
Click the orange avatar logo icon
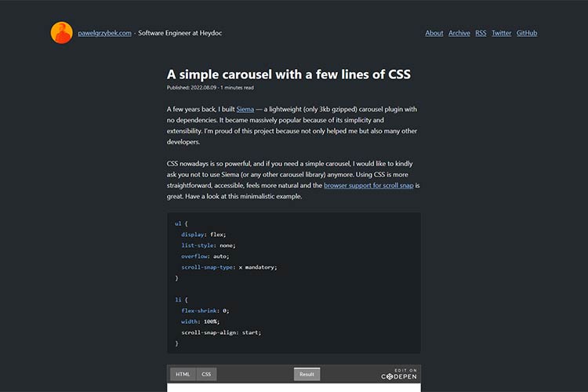click(x=61, y=33)
